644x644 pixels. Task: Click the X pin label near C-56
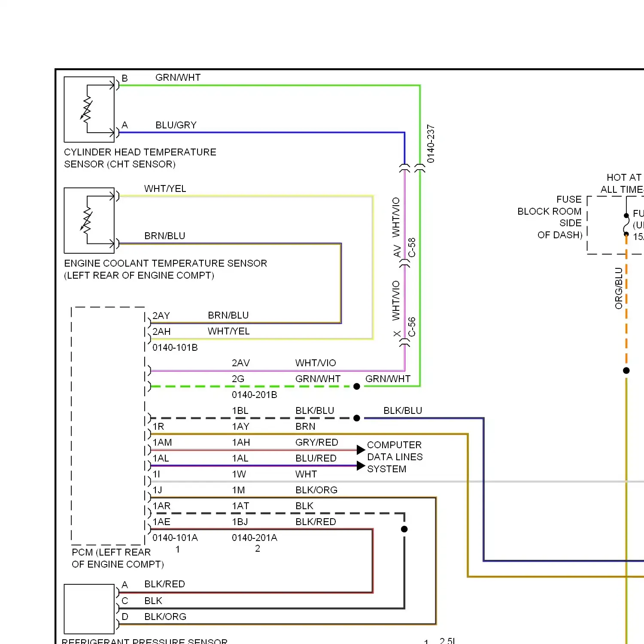[397, 334]
